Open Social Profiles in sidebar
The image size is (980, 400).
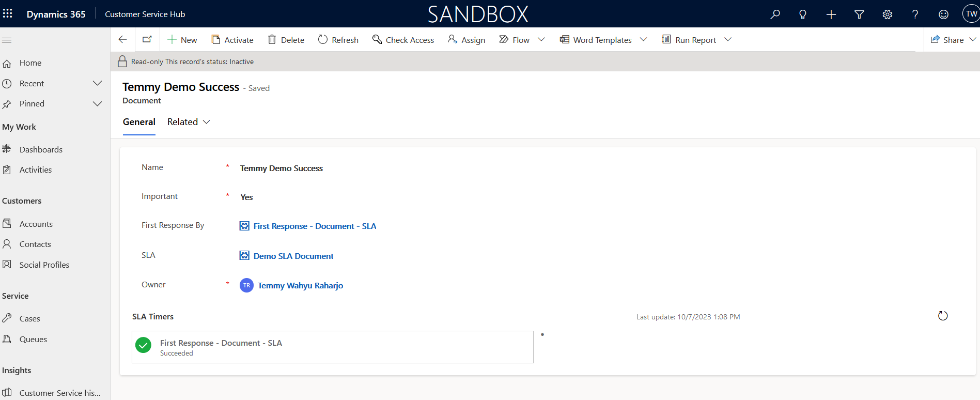coord(44,265)
